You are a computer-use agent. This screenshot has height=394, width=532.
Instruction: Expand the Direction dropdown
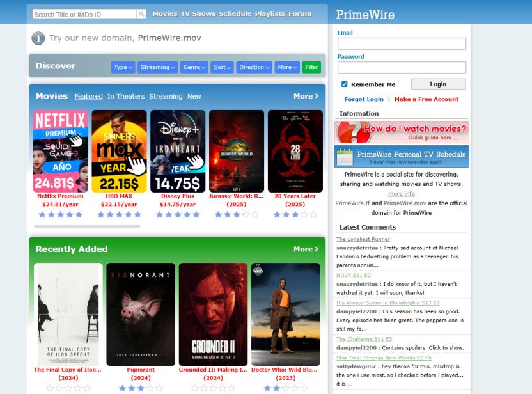coord(254,67)
